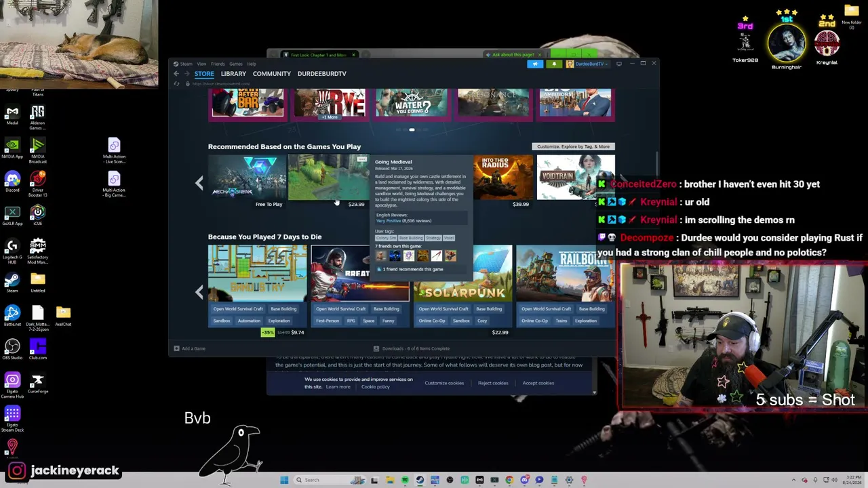Open the View menu in Steam

201,64
